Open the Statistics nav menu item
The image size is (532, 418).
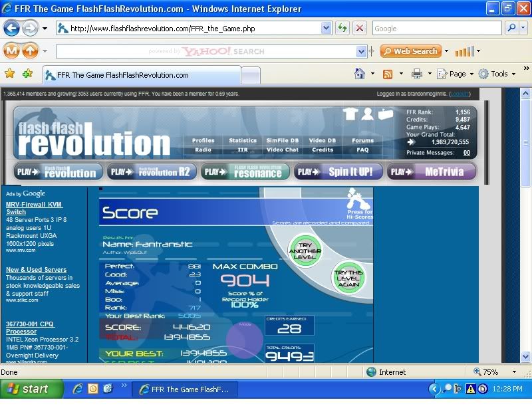tap(243, 140)
